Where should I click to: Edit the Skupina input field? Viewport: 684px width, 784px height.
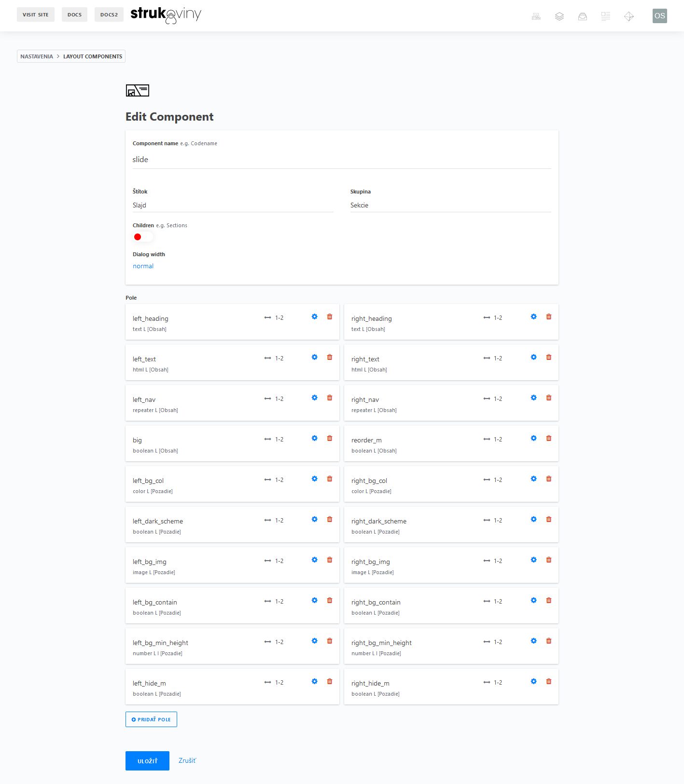(x=451, y=205)
